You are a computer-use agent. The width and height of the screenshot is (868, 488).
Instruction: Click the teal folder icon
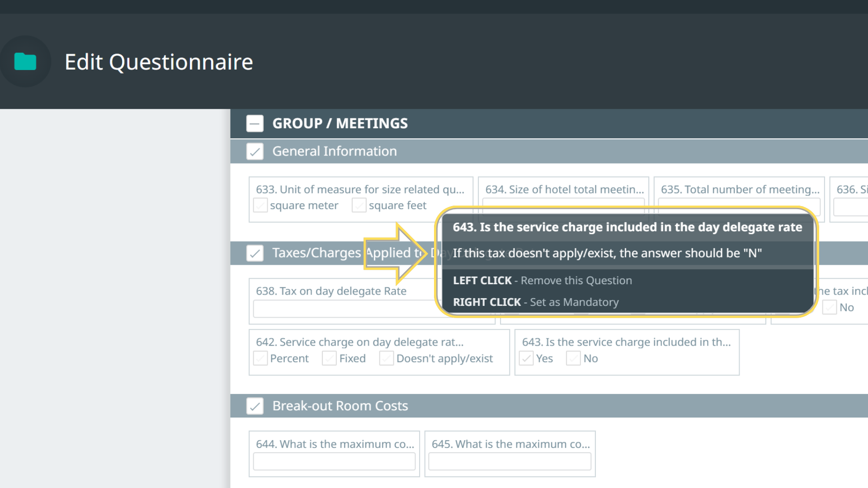25,62
